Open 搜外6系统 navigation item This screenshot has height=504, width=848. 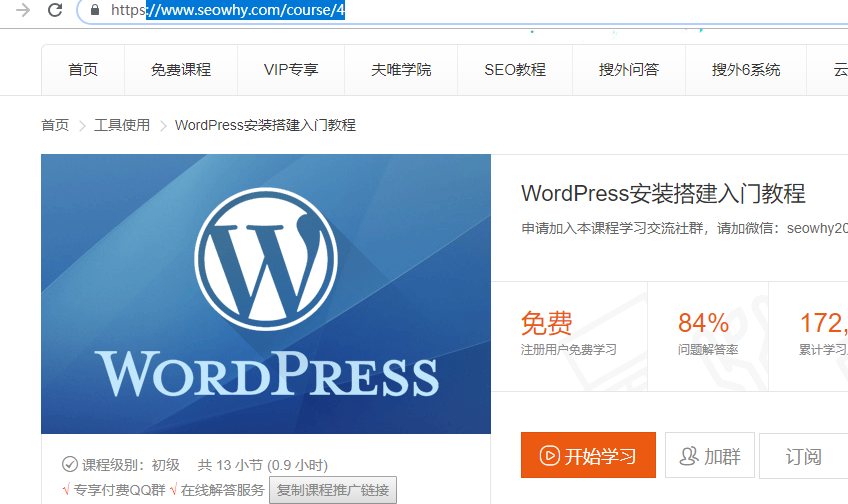pyautogui.click(x=746, y=70)
